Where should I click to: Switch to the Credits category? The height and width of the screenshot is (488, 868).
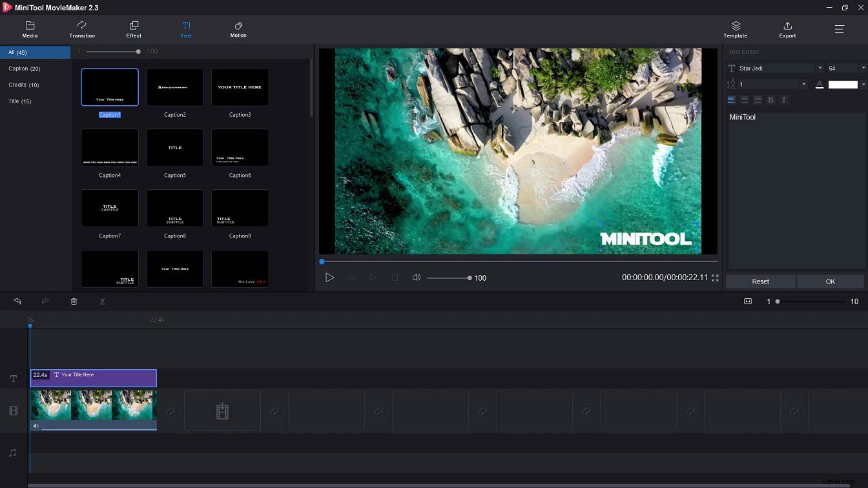coord(23,85)
